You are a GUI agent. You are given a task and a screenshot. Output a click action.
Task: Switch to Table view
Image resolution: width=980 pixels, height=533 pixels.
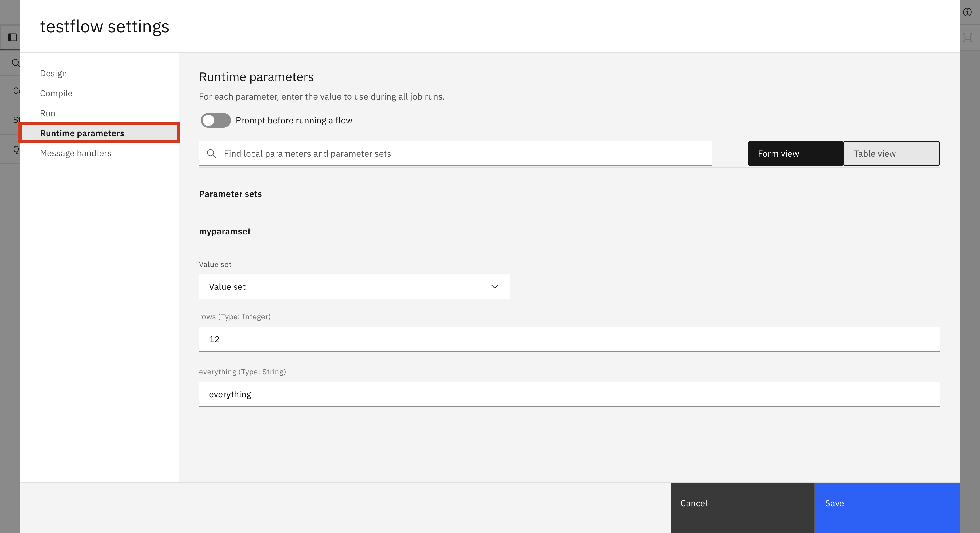[x=891, y=154]
